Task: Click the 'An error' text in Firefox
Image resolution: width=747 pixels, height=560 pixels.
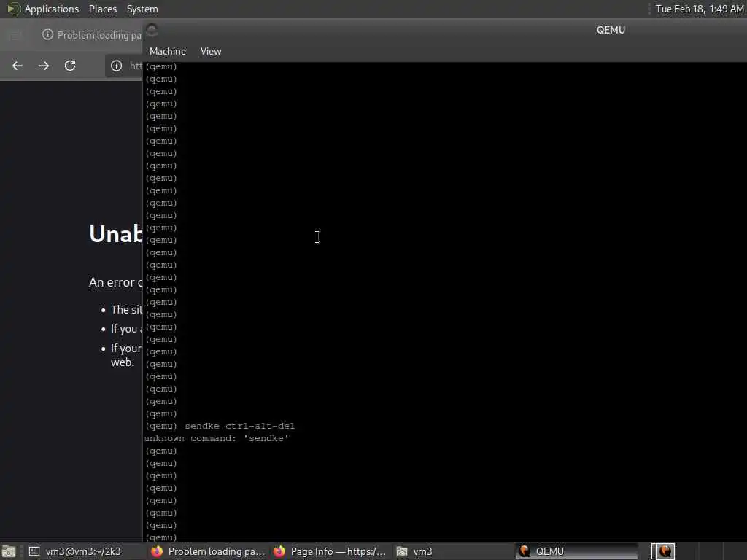Action: 116,282
